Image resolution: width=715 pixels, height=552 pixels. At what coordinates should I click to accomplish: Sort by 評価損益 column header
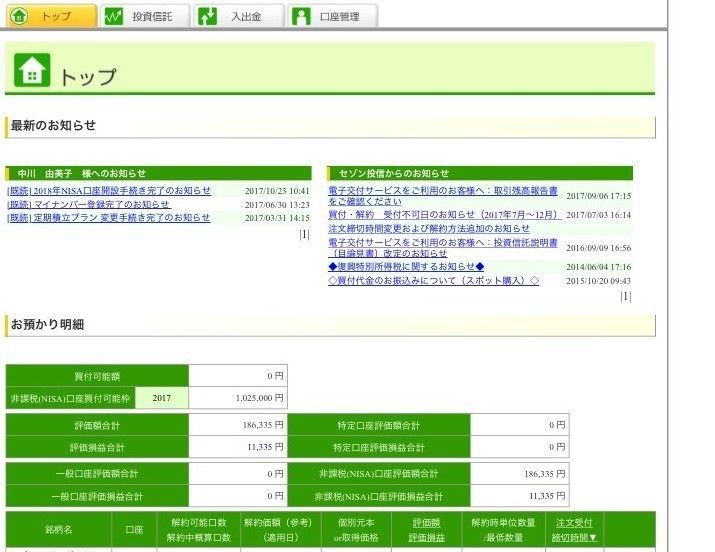pos(426,537)
